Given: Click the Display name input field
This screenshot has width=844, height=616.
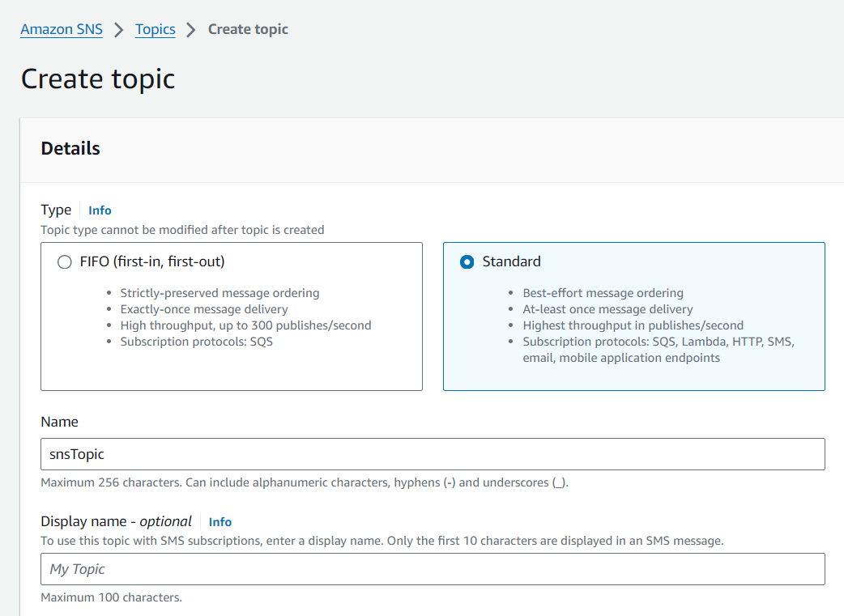Looking at the screenshot, I should pyautogui.click(x=433, y=569).
